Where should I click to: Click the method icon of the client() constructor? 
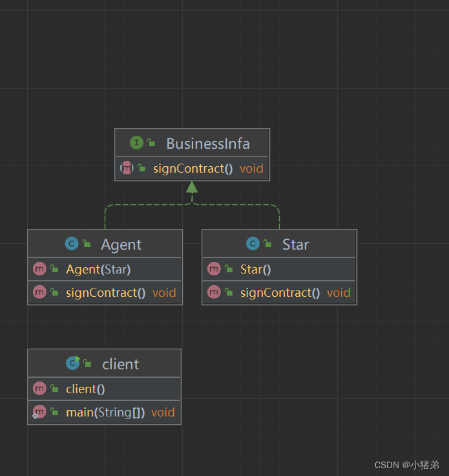pos(39,388)
